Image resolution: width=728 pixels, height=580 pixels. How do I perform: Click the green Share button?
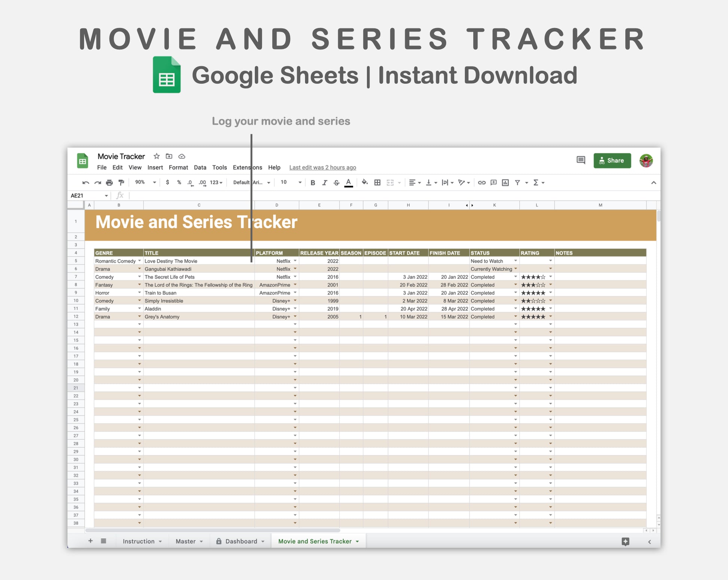612,160
